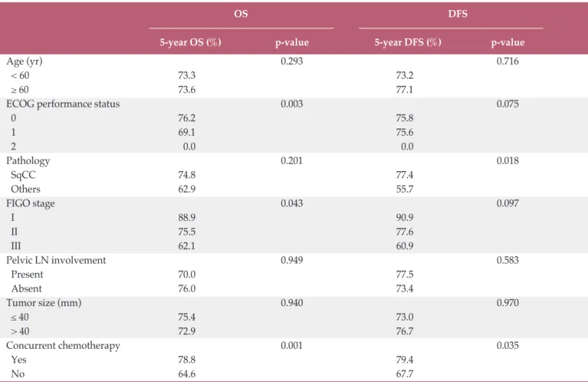Click the p-value header under OS
Viewport: 588px width, 382px height.
(291, 43)
